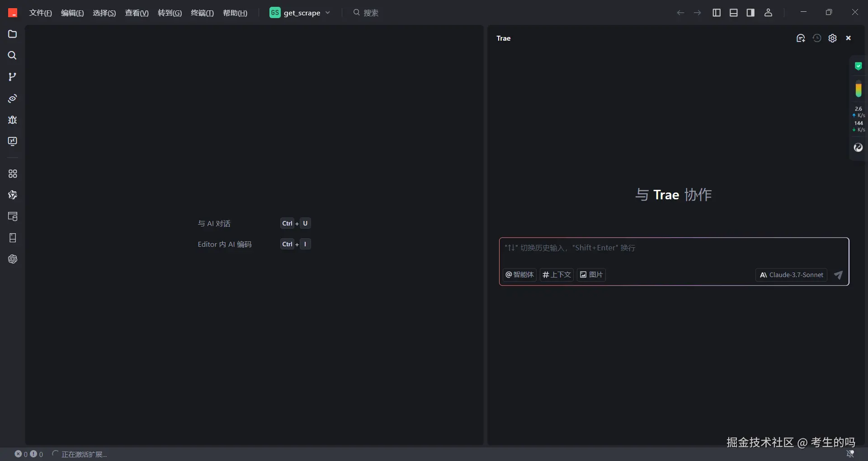Image resolution: width=868 pixels, height=461 pixels.
Task: Open chat history in Trae panel
Action: (817, 38)
